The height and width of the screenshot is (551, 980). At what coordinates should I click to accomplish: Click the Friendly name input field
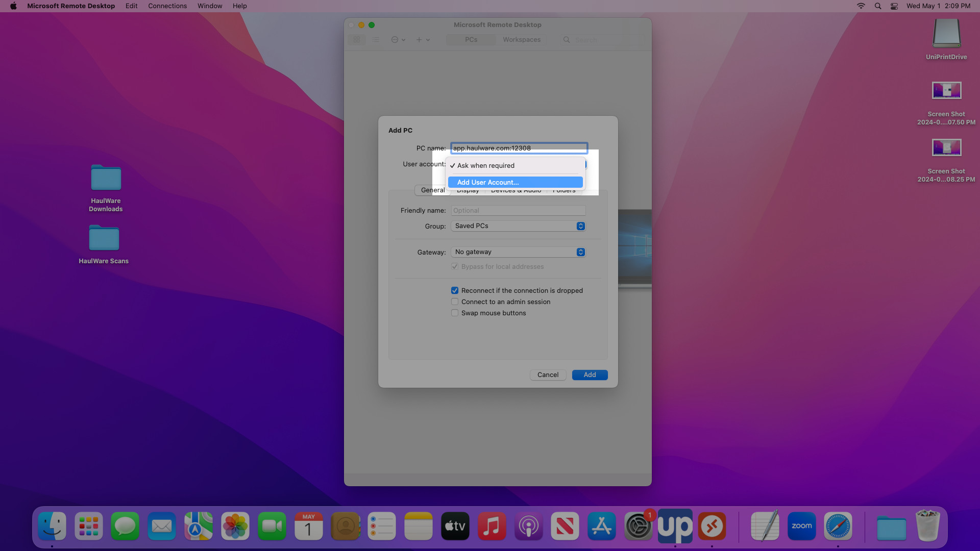[x=518, y=210]
